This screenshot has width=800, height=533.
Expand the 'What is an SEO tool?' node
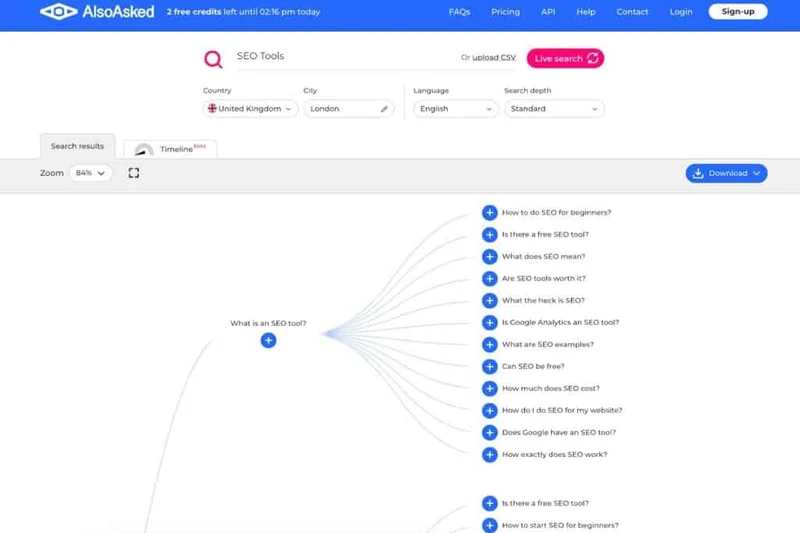pyautogui.click(x=268, y=340)
